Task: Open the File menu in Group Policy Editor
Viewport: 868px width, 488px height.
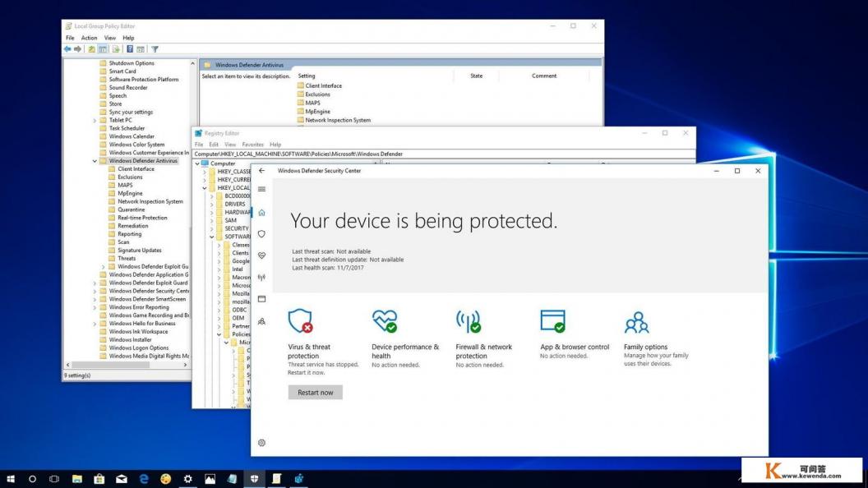Action: [70, 38]
